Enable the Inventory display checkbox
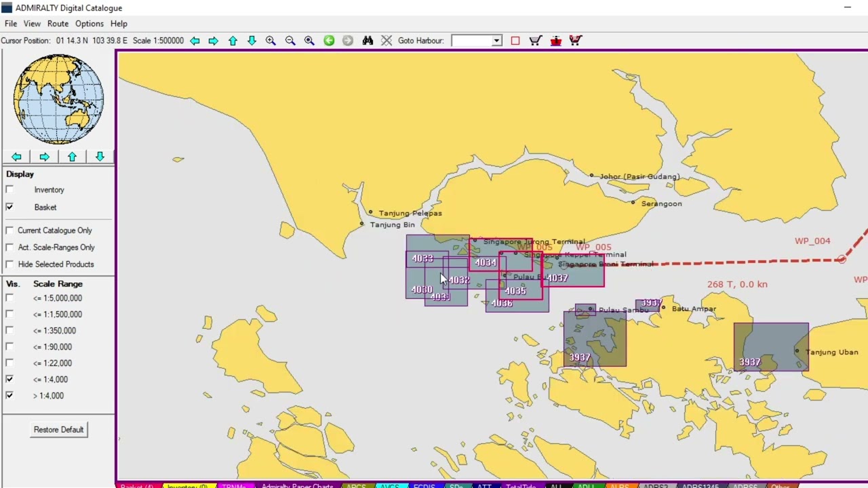This screenshot has height=488, width=868. point(9,190)
